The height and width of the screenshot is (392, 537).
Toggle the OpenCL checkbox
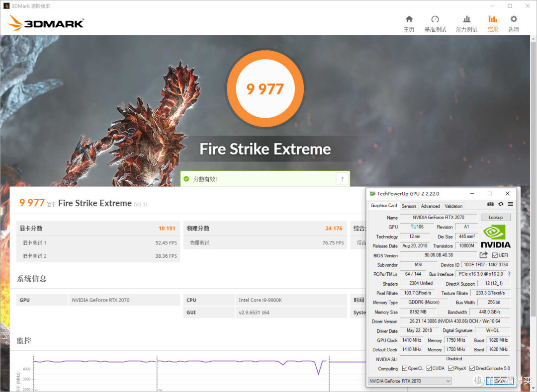coord(405,369)
